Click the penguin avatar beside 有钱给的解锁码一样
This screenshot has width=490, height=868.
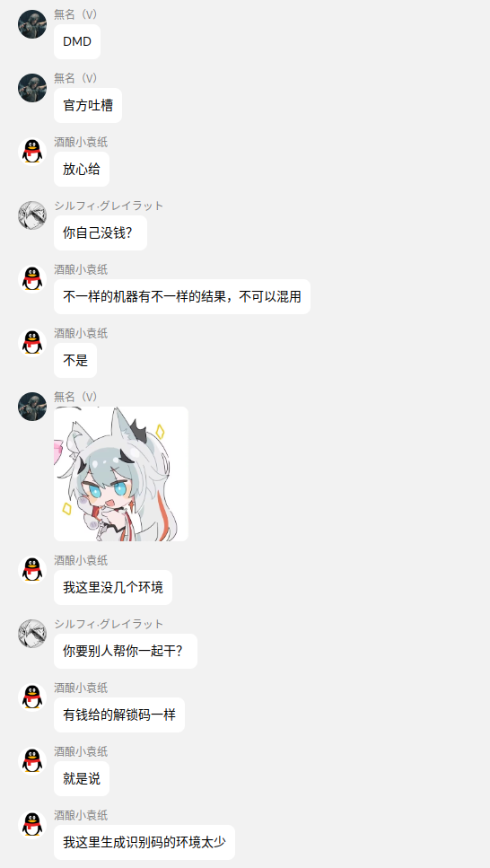tap(32, 697)
